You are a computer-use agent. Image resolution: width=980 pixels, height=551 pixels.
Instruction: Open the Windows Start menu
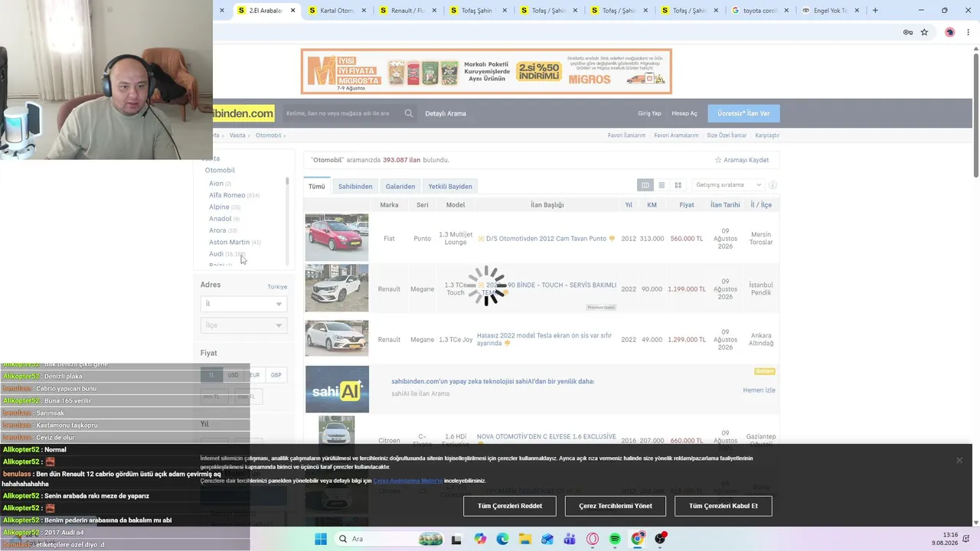320,539
